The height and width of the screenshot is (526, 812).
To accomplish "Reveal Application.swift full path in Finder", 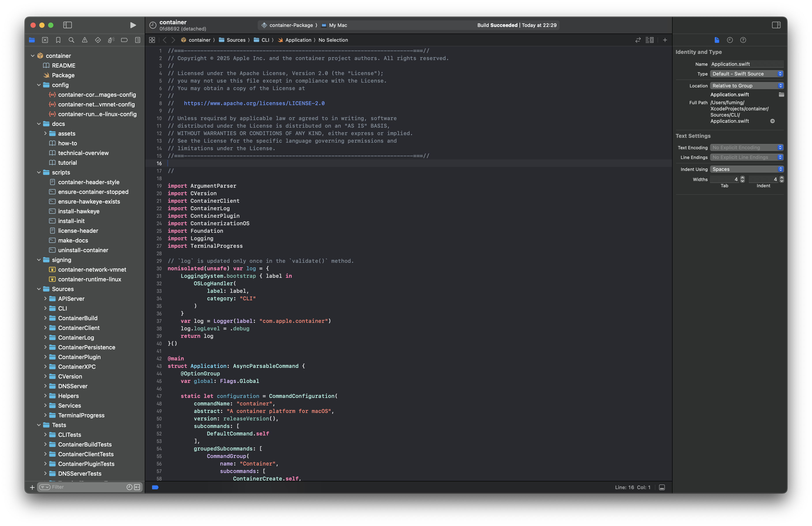I will pyautogui.click(x=773, y=121).
